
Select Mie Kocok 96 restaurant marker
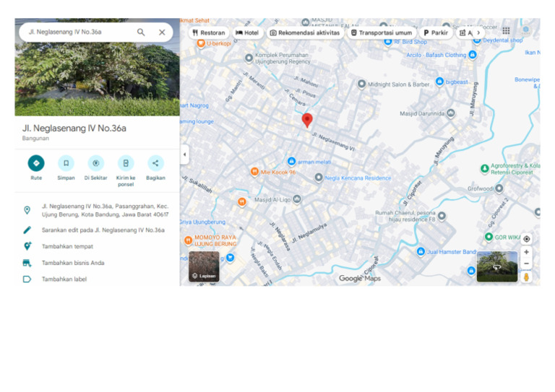coord(254,172)
